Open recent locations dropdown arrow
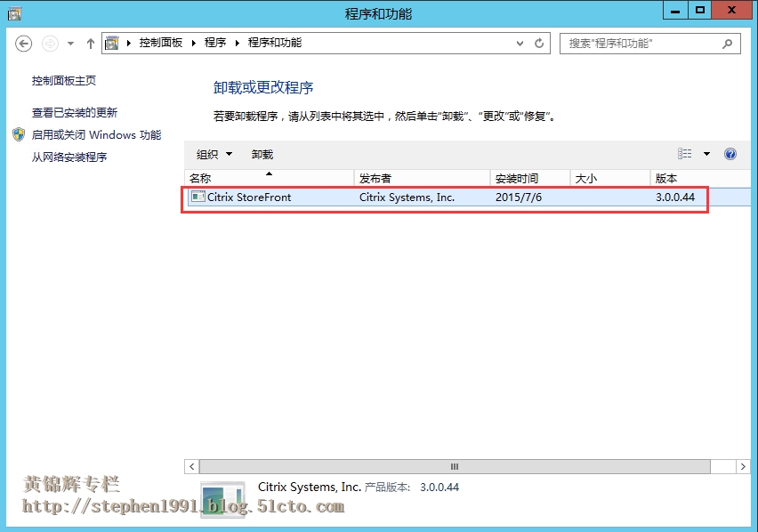This screenshot has width=758, height=532. coord(70,44)
